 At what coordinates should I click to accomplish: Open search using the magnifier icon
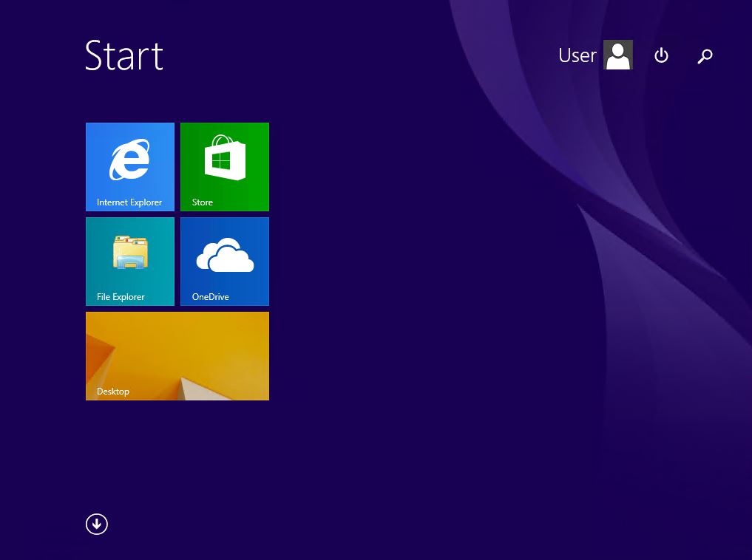[x=705, y=56]
